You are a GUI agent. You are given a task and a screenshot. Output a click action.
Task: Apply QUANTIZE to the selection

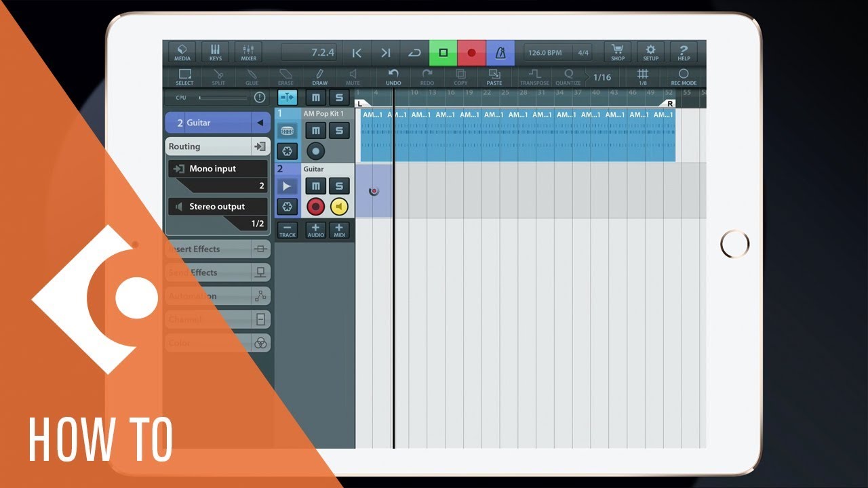[568, 77]
